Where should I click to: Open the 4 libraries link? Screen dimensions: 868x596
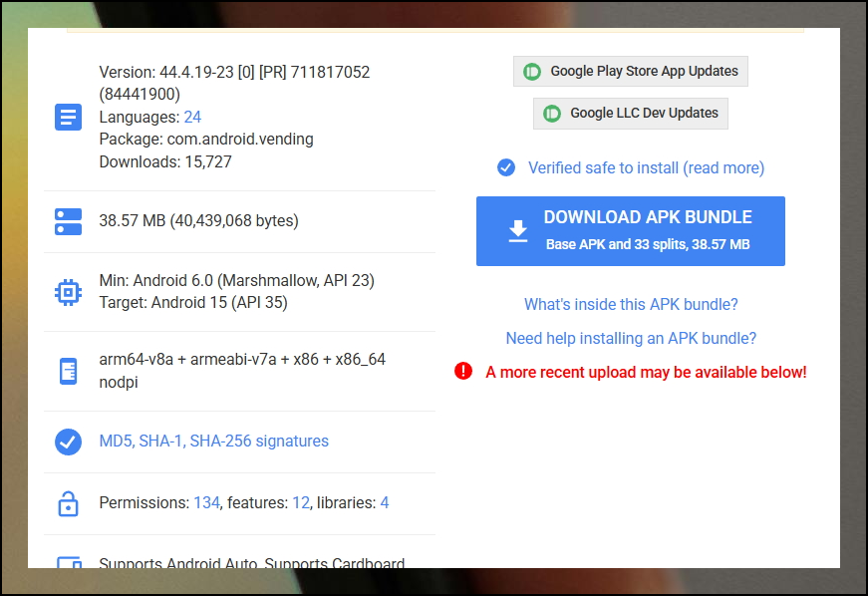pyautogui.click(x=385, y=502)
